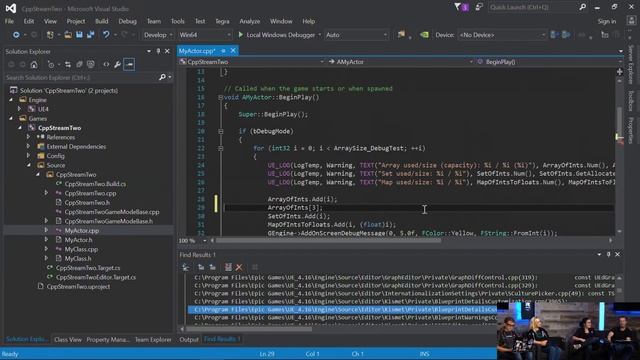Open the Tegra menu
This screenshot has width=640, height=360.
222,21
